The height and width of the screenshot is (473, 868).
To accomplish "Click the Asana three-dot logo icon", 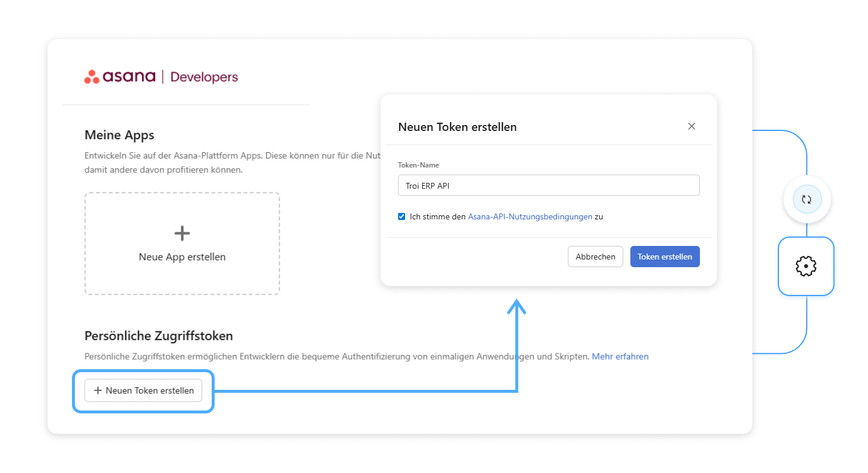I will [92, 77].
